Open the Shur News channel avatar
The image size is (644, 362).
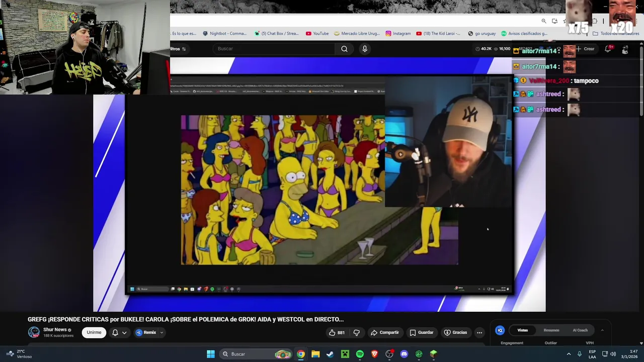click(x=34, y=332)
